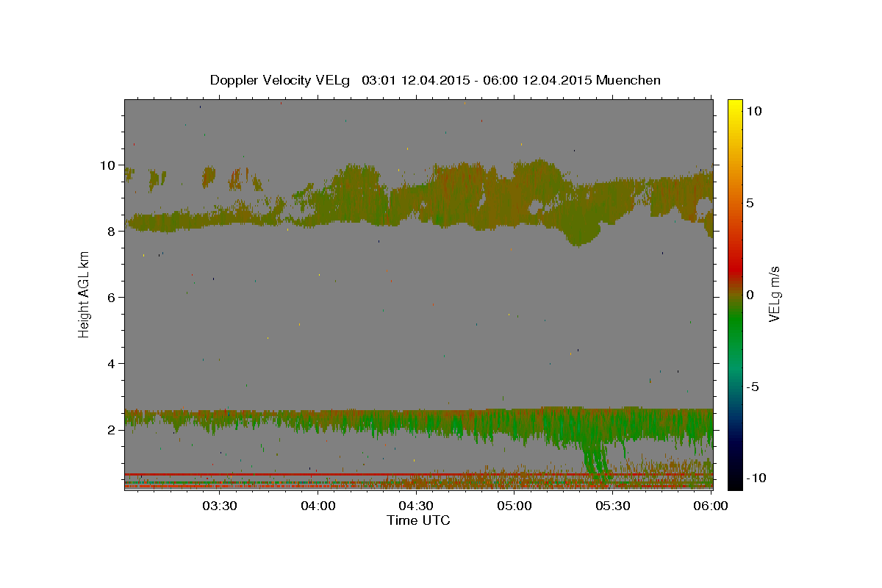Viewport: 882px width, 588px height.
Task: Click the black bottom of the colorbar
Action: [734, 481]
